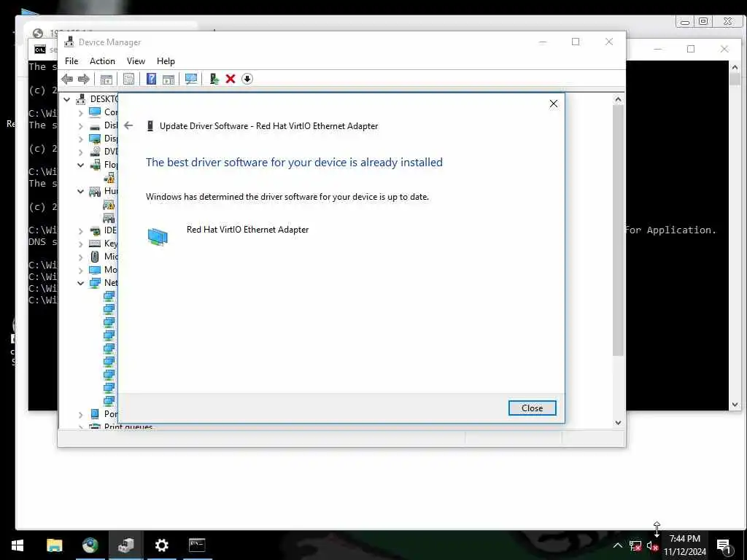
Task: Click Command Prompt window scrollbar up arrow
Action: click(x=735, y=67)
